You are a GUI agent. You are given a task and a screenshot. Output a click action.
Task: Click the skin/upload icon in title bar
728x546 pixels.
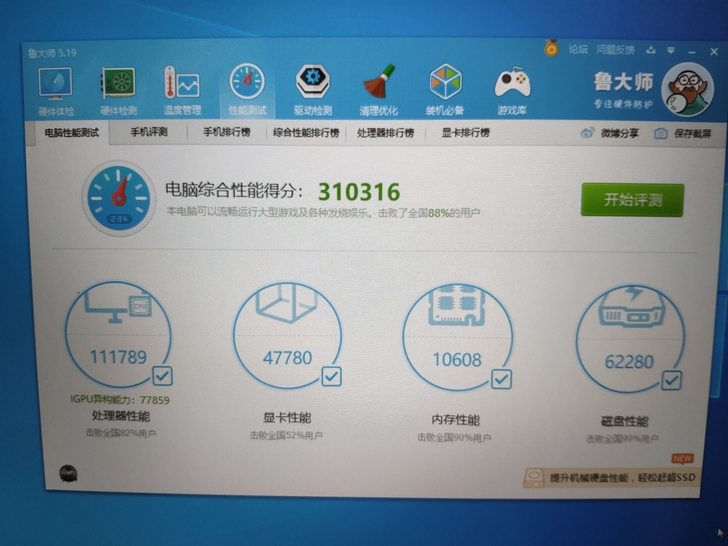click(651, 50)
